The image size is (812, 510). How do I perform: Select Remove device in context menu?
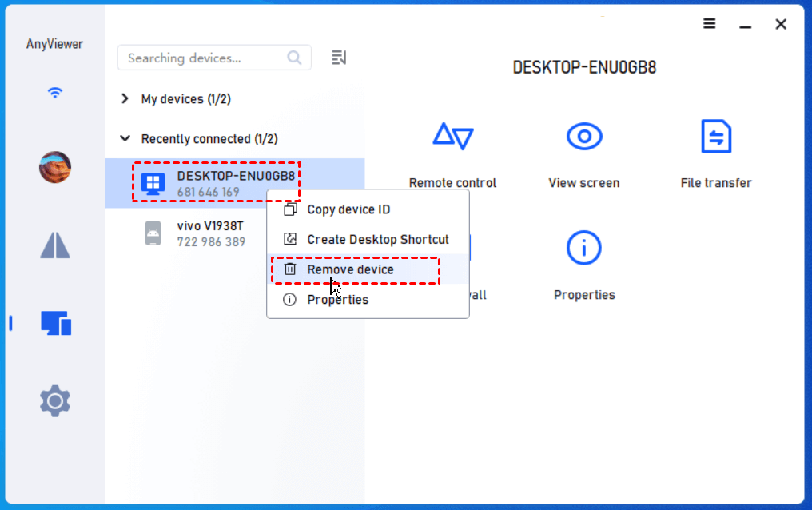click(x=368, y=269)
